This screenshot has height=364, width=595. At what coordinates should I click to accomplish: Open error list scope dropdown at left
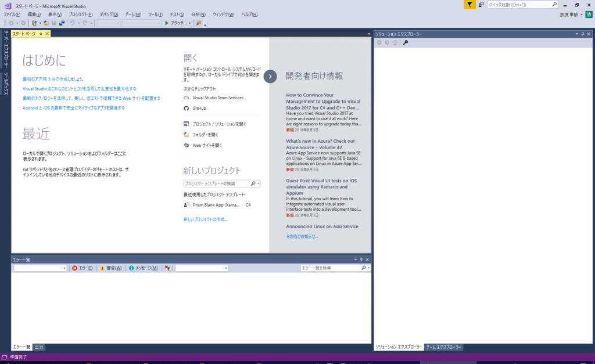click(40, 268)
